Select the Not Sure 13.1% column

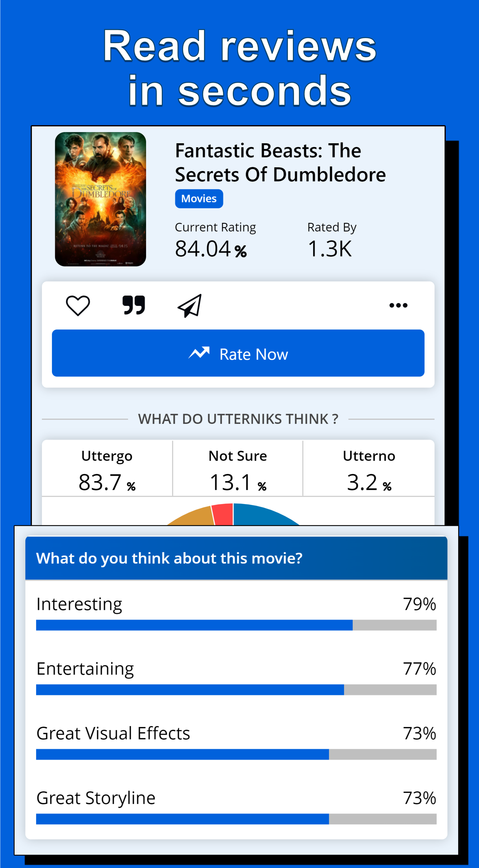(238, 468)
